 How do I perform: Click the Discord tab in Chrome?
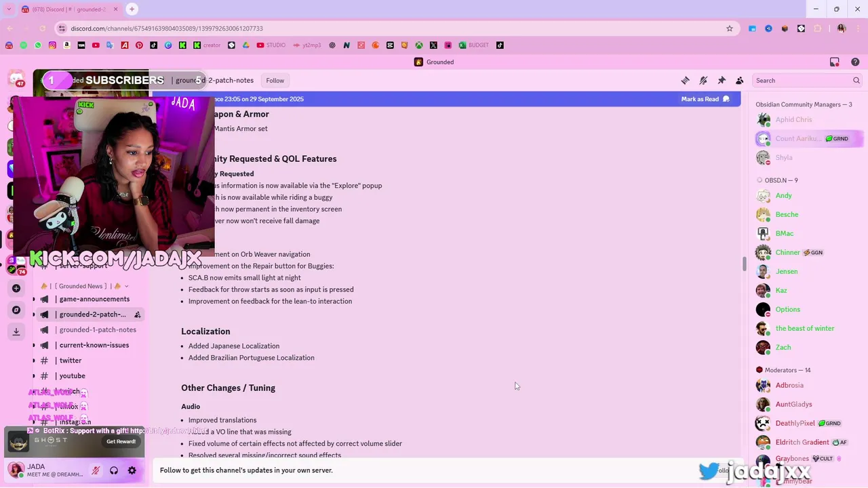coord(70,9)
